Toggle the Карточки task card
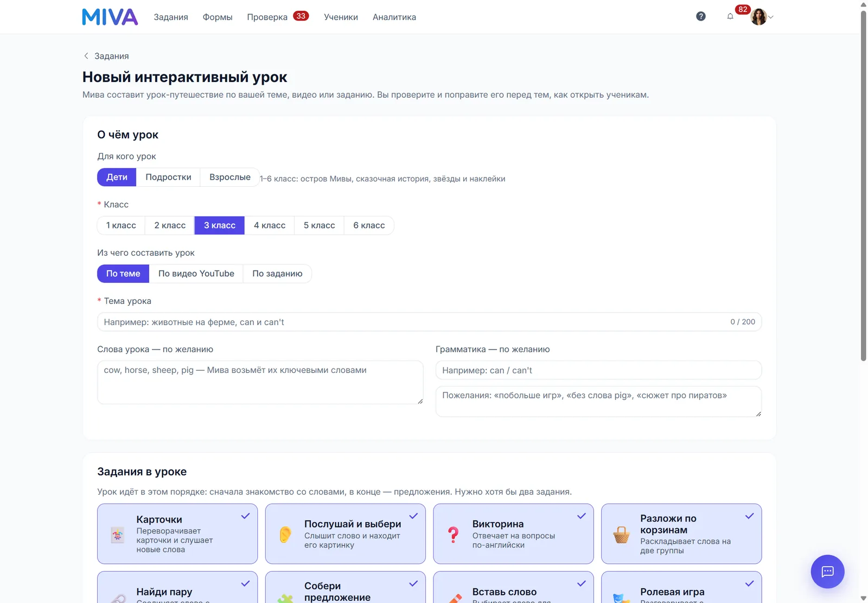The width and height of the screenshot is (868, 603). 177,534
